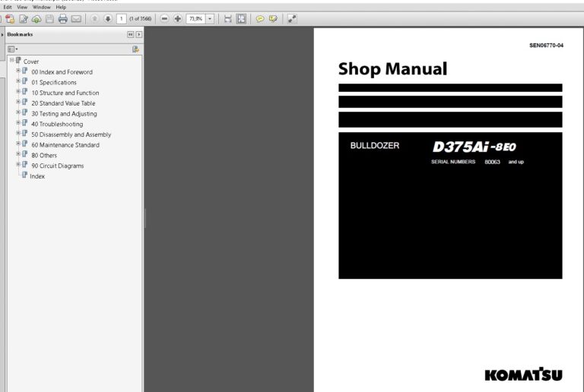Open the Window menu

click(x=41, y=7)
